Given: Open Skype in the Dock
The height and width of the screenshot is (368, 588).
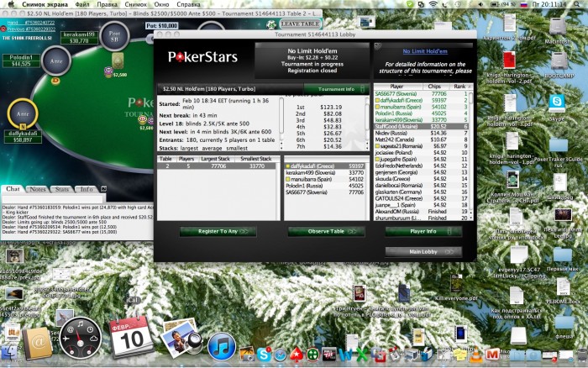Looking at the screenshot, I should [264, 355].
